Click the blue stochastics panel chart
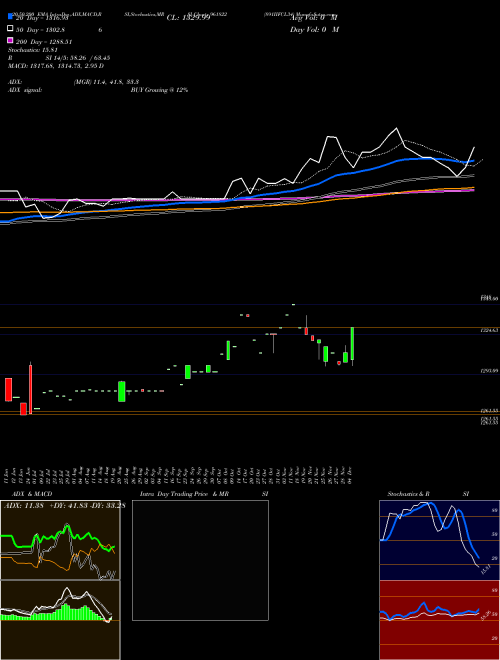 click(x=439, y=540)
